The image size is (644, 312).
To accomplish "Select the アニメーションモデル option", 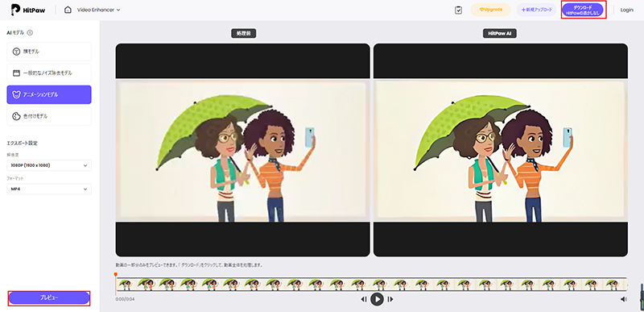I will click(49, 94).
